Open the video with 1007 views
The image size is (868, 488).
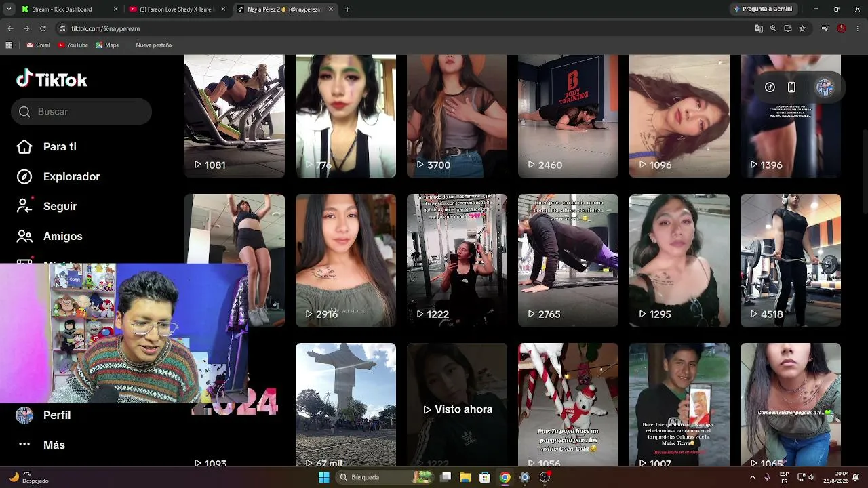click(679, 405)
